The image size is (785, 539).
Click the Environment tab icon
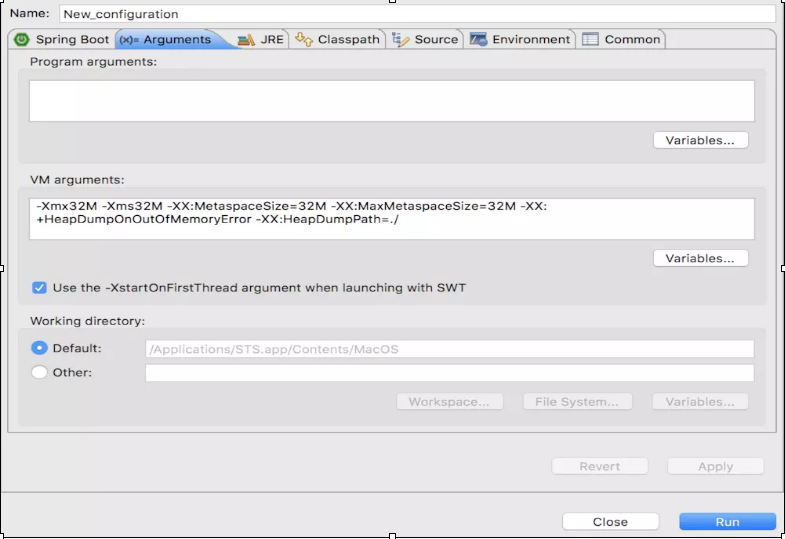coord(478,39)
